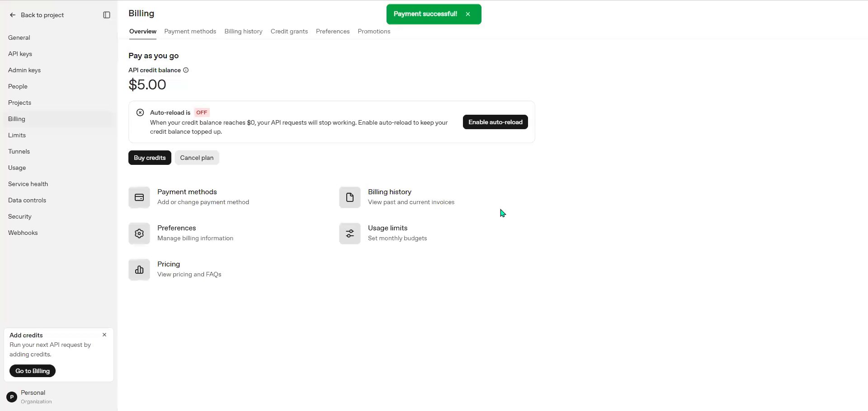Switch to the Billing history tab
This screenshot has width=868, height=411.
(243, 31)
